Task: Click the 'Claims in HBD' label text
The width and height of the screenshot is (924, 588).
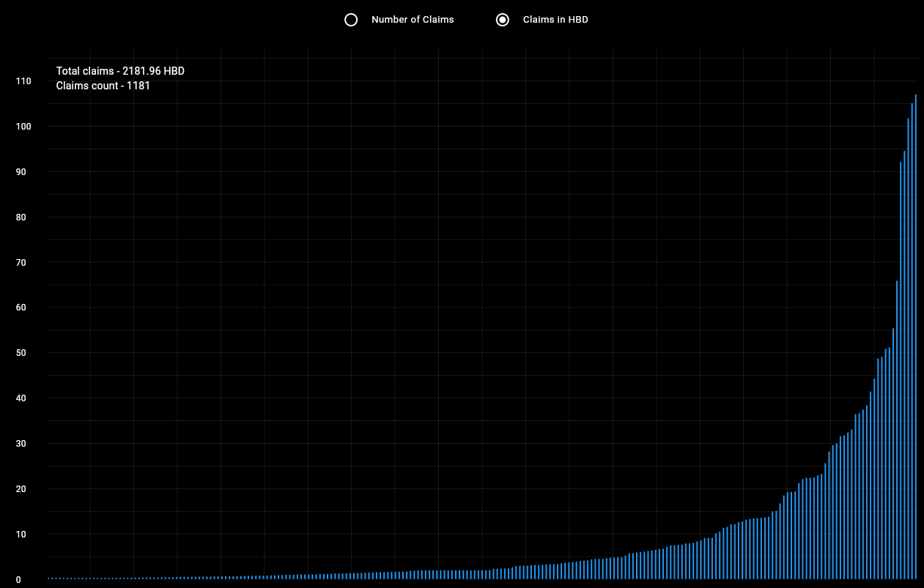Action: 555,20
